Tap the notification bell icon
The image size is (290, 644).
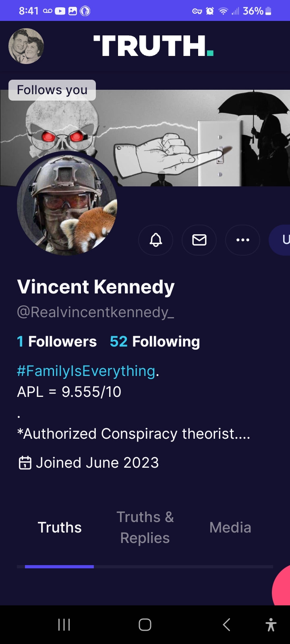click(x=155, y=240)
